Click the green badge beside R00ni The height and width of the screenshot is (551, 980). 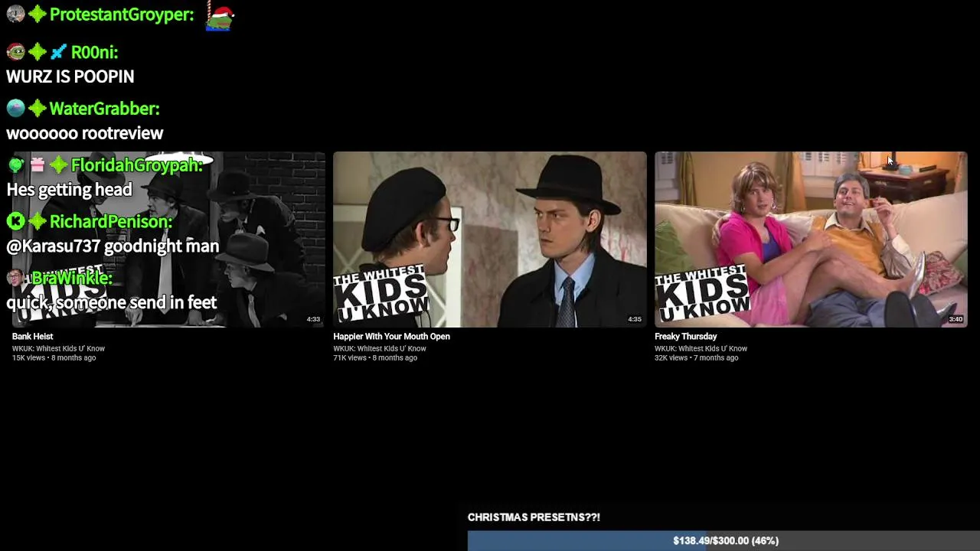37,51
